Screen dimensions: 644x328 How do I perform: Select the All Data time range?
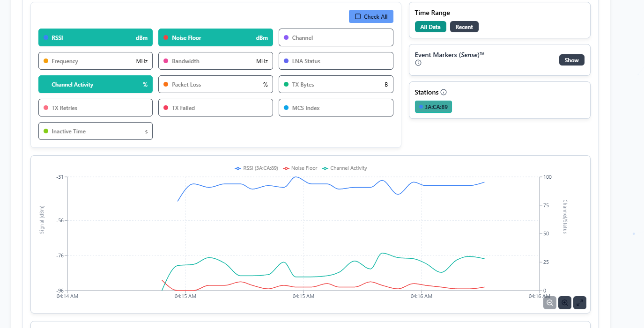click(430, 27)
